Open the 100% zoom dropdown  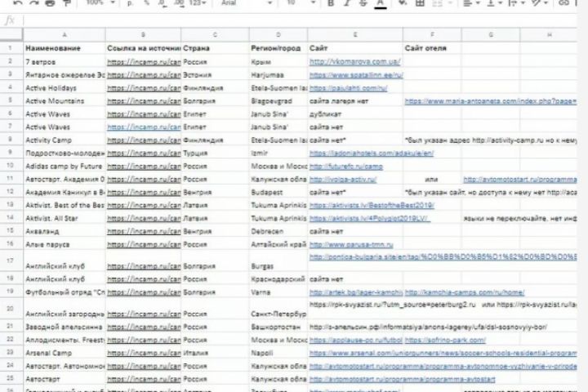(100, 2)
